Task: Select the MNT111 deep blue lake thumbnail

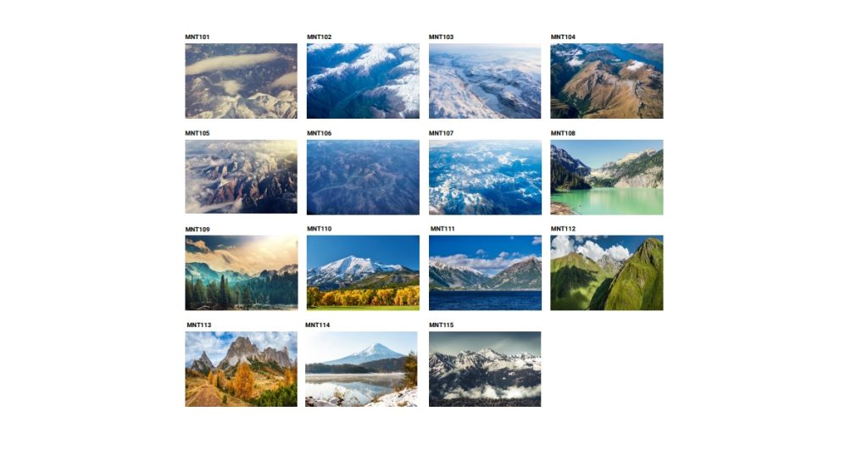Action: pos(485,273)
